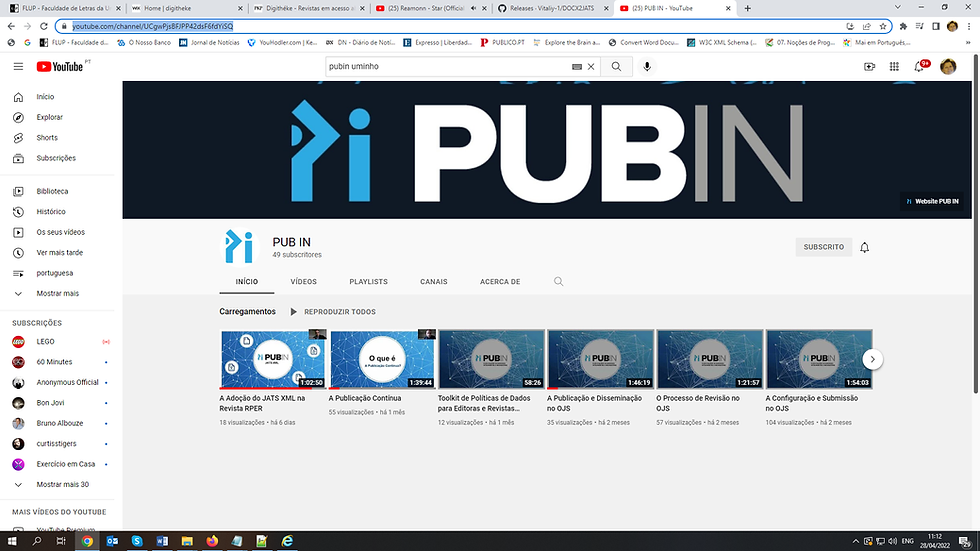Image resolution: width=980 pixels, height=551 pixels.
Task: Open the YouTube apps grid
Action: (894, 66)
